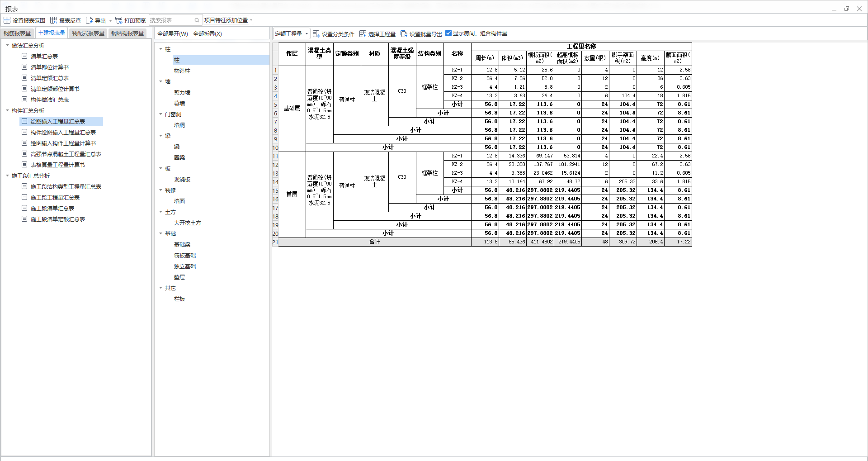Image resolution: width=868 pixels, height=461 pixels.
Task: Open 施工段清单定额汇总表 report
Action: pos(57,219)
